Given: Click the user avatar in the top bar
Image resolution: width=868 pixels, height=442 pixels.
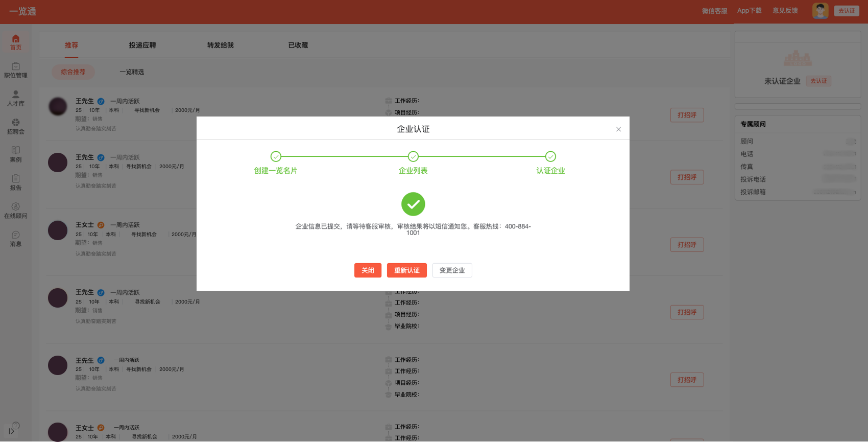Looking at the screenshot, I should (x=821, y=11).
